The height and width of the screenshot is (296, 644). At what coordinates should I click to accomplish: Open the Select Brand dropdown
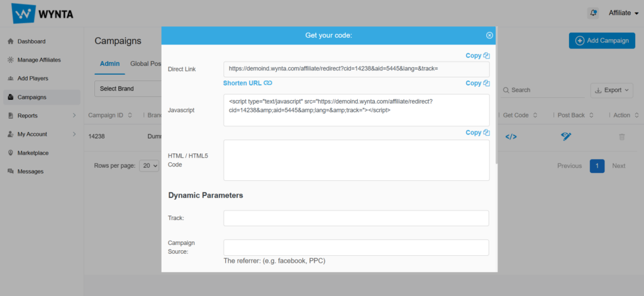(x=128, y=89)
